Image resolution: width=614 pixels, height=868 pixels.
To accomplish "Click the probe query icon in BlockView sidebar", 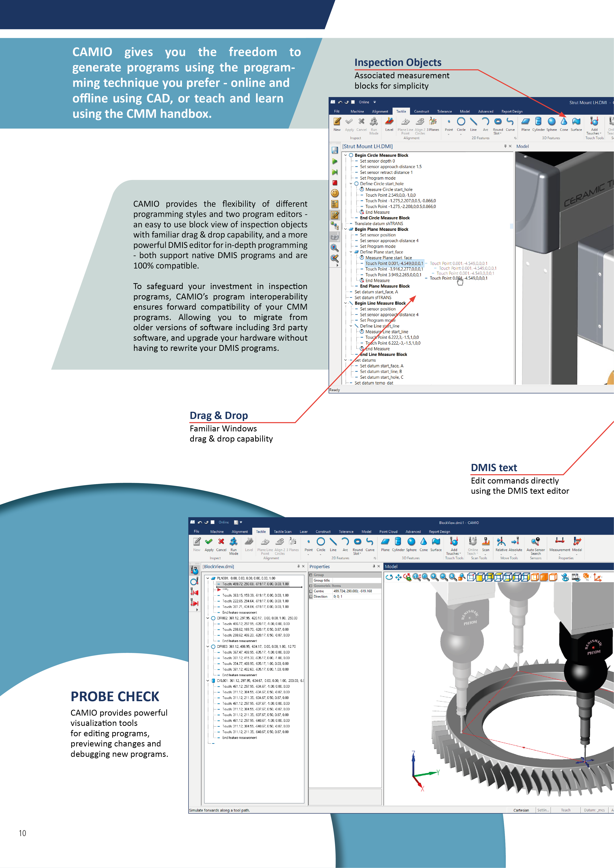I will 194,570.
